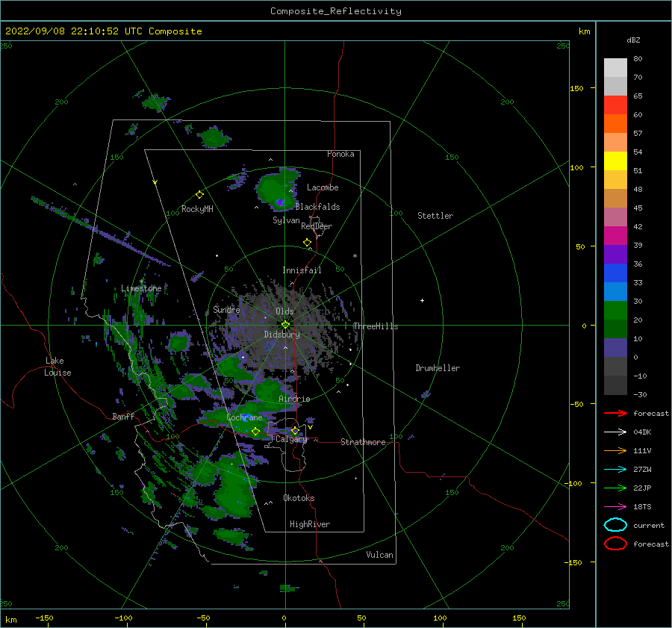This screenshot has height=628, width=672.
Task: Click the red forecast ellipse legend icon
Action: pyautogui.click(x=615, y=544)
